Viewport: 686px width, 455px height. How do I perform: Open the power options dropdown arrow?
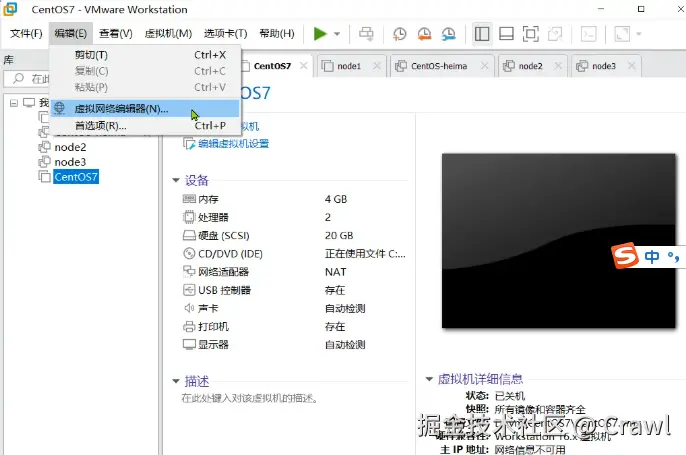click(x=337, y=34)
